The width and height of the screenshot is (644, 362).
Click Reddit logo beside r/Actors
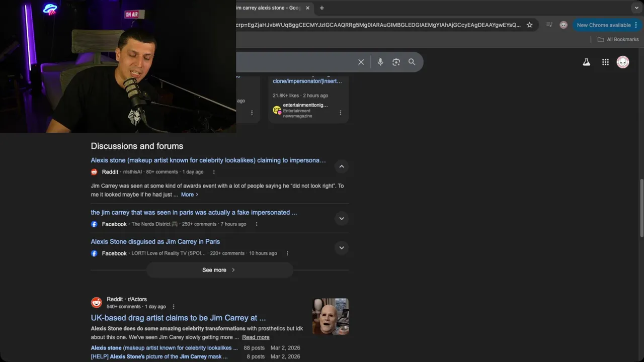pos(96,303)
